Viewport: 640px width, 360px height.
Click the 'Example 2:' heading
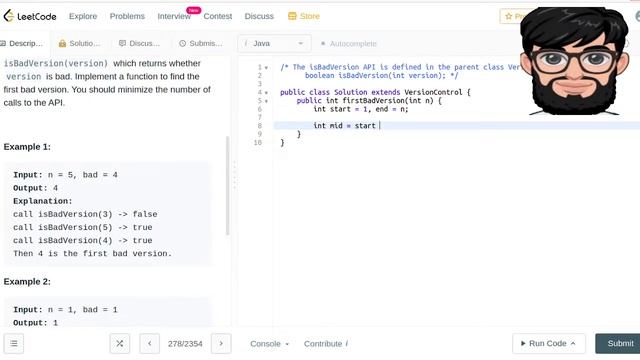(27, 282)
